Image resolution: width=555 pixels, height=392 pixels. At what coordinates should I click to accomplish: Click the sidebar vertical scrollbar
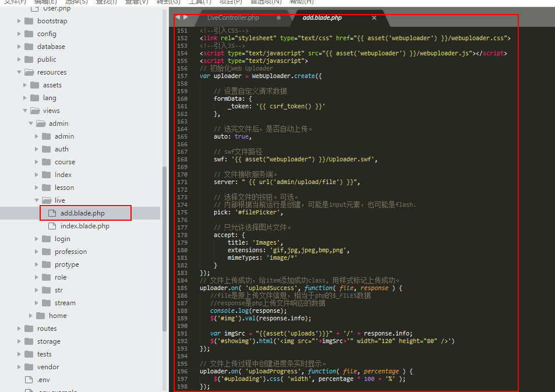(164, 233)
